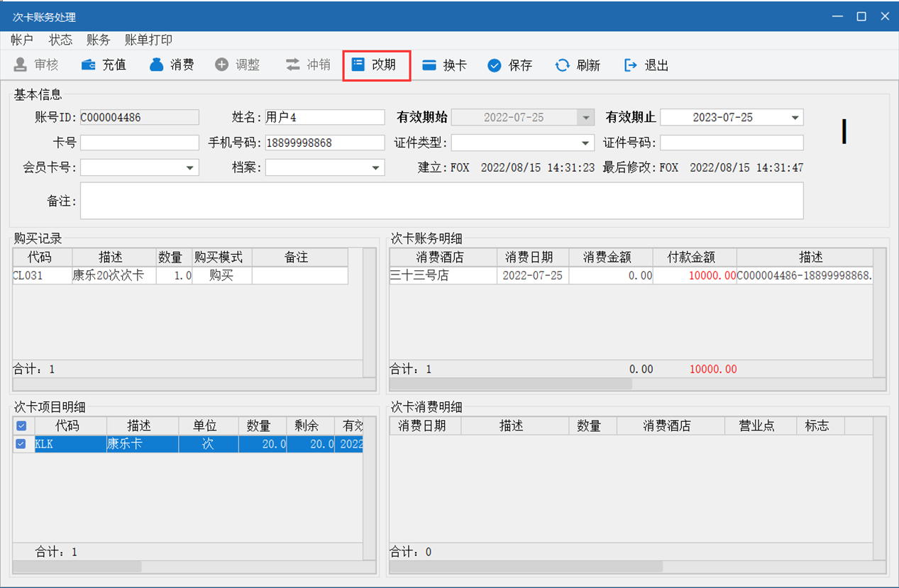The width and height of the screenshot is (899, 588).
Task: Uncheck the KLK row checkbox
Action: [x=21, y=444]
